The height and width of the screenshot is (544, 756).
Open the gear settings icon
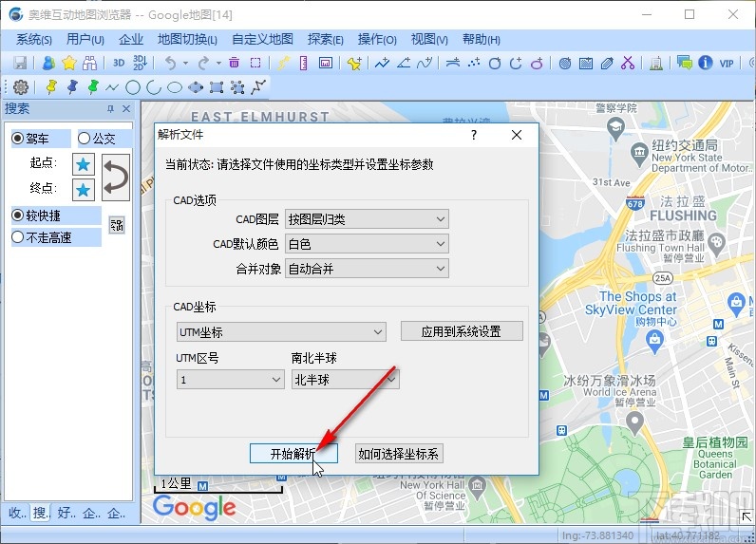click(x=21, y=87)
